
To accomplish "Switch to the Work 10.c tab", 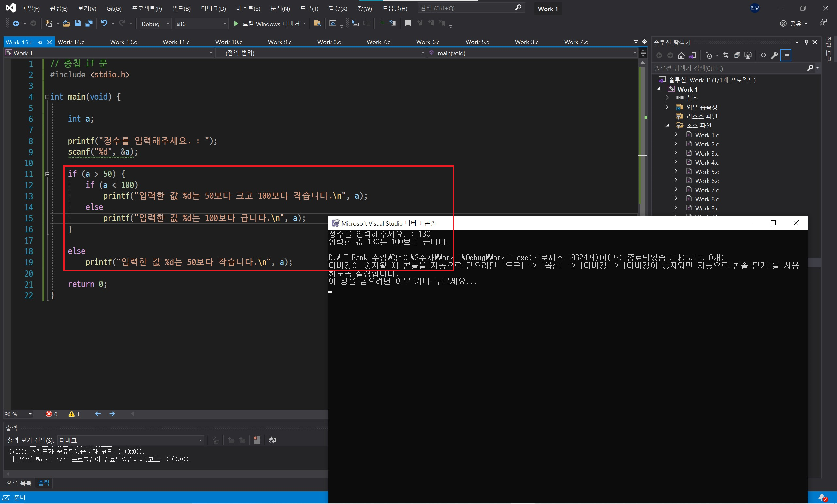I will [x=229, y=42].
